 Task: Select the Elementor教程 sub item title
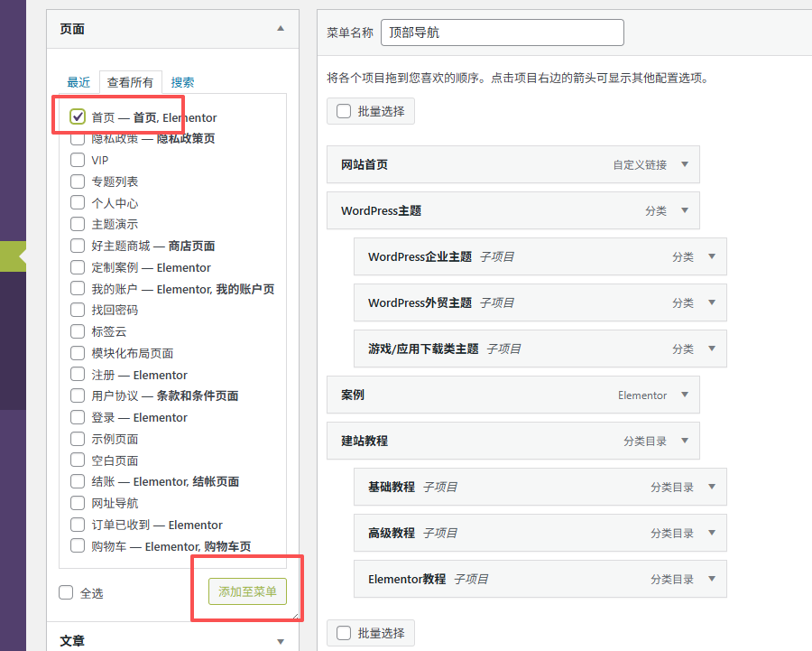tap(407, 579)
